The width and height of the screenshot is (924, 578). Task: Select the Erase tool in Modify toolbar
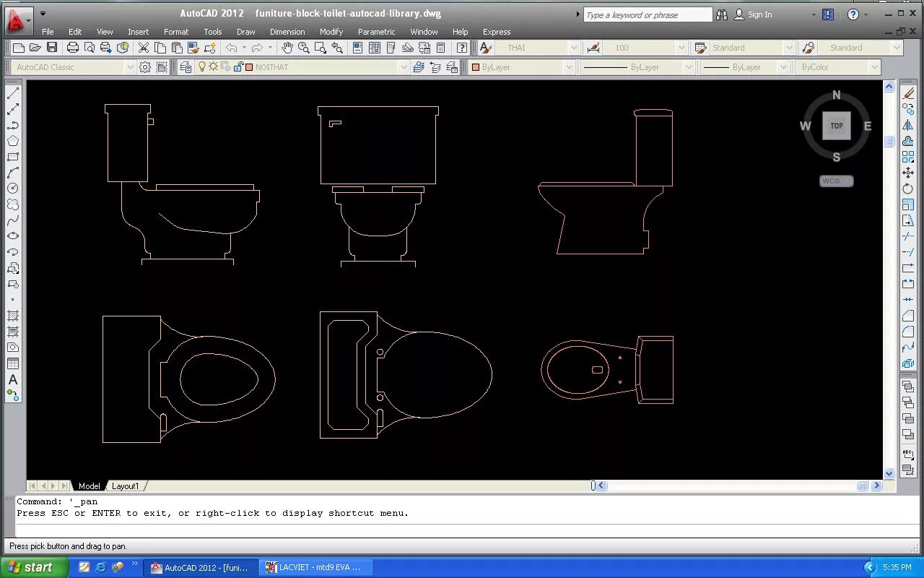[908, 93]
